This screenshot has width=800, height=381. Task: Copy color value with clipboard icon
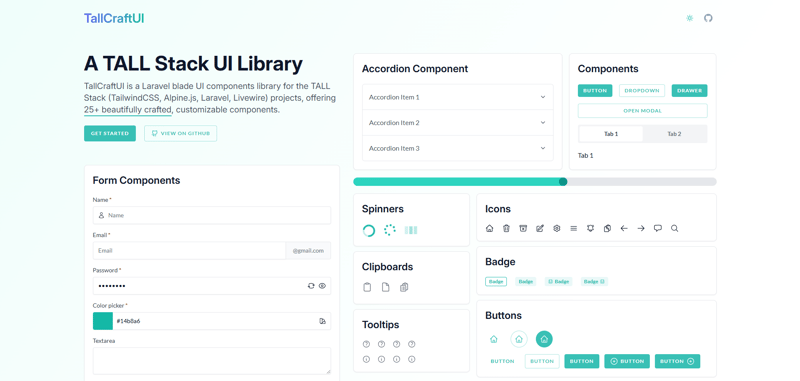322,321
